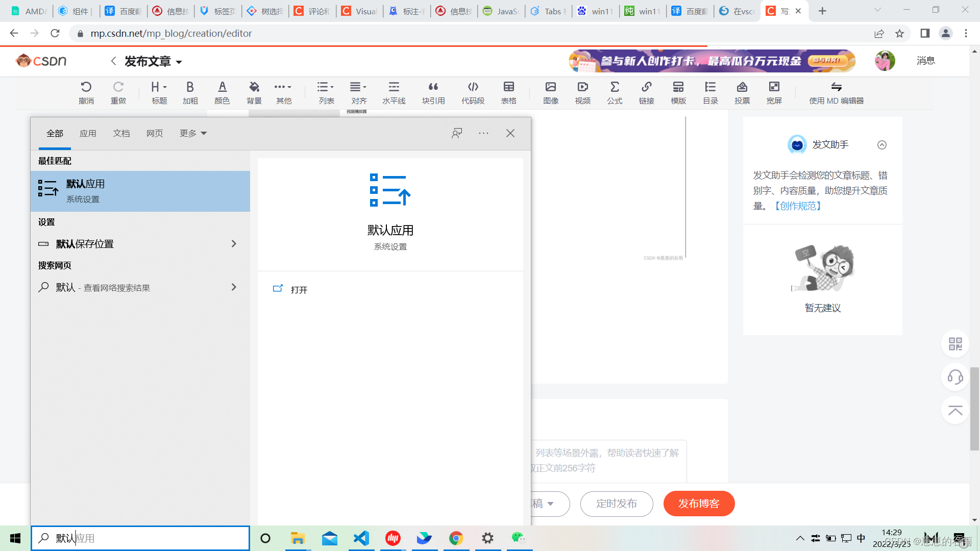Click the Windows search input box
The height and width of the screenshot is (551, 980).
(148, 538)
